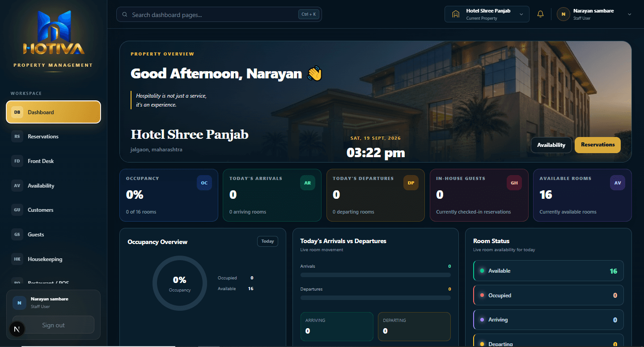The width and height of the screenshot is (644, 347).
Task: Open the Hotel Shree Panjab property dropdown
Action: click(487, 14)
